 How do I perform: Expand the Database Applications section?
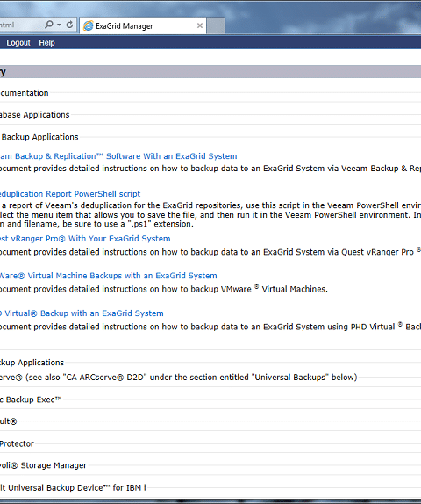[x=35, y=115]
